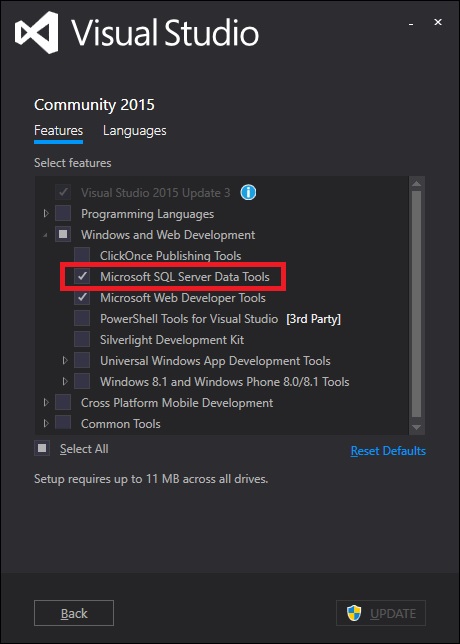Screen dimensions: 460x644
Task: Click the feature list scrollbar thumb
Action: coord(416,304)
